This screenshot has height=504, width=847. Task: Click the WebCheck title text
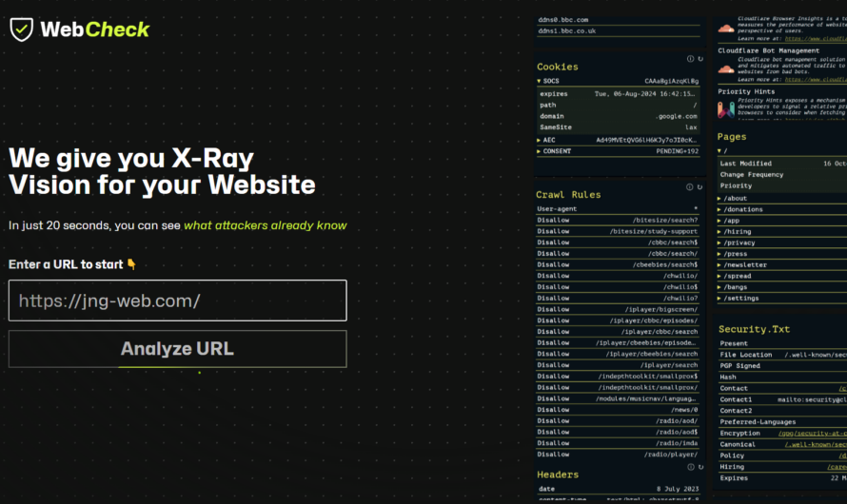coord(95,29)
